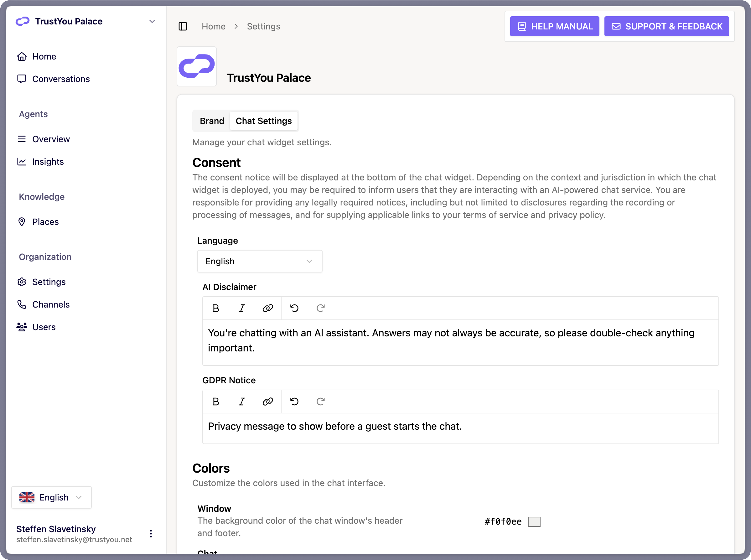Image resolution: width=751 pixels, height=560 pixels.
Task: Click the Home house icon
Action: point(22,56)
